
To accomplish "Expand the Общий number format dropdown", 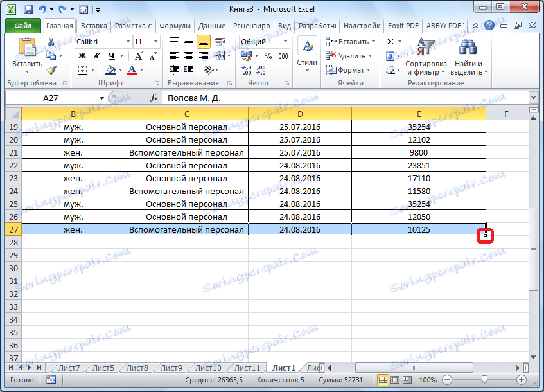I will click(285, 42).
